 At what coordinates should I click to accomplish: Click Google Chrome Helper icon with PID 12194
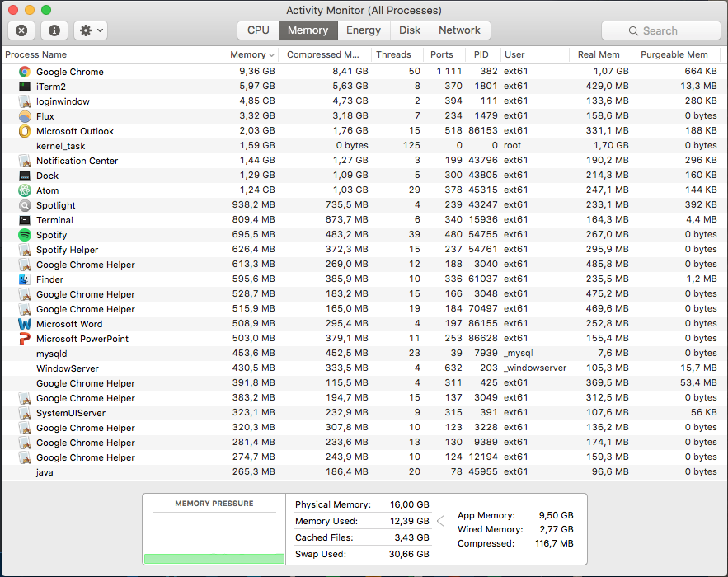(x=25, y=457)
